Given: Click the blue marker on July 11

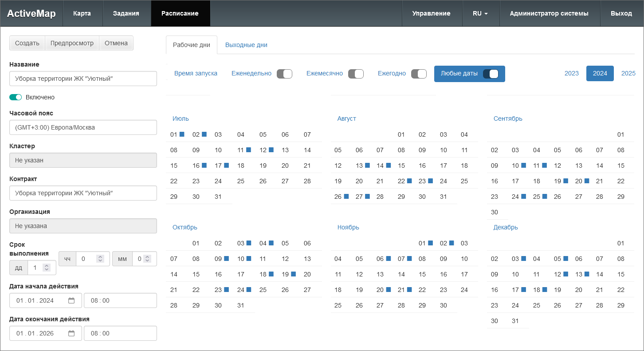Looking at the screenshot, I should point(249,150).
